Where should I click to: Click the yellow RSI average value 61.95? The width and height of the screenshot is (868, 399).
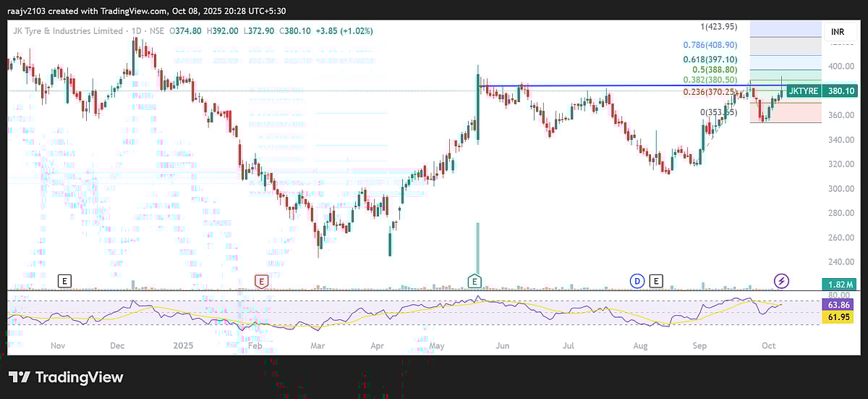tap(841, 317)
